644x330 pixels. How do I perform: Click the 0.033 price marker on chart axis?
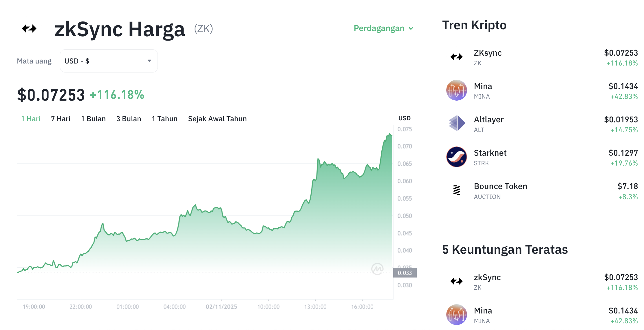coord(405,273)
